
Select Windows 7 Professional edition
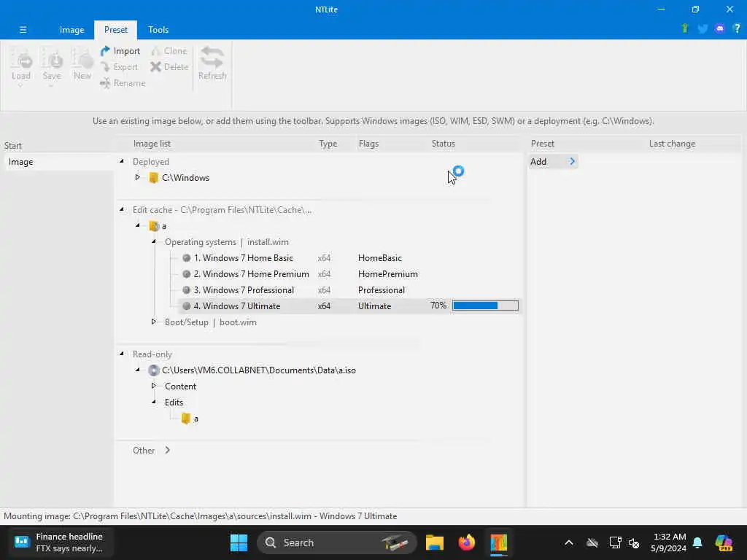coord(244,290)
